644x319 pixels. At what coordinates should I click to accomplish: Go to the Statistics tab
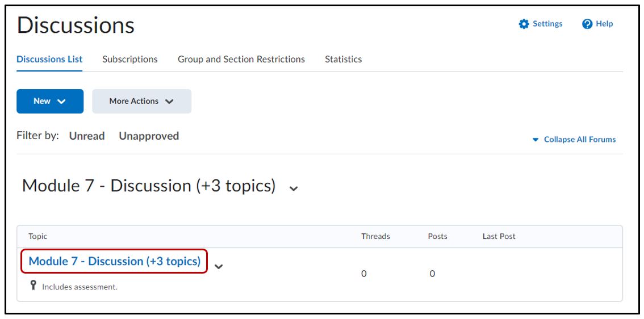click(x=343, y=59)
